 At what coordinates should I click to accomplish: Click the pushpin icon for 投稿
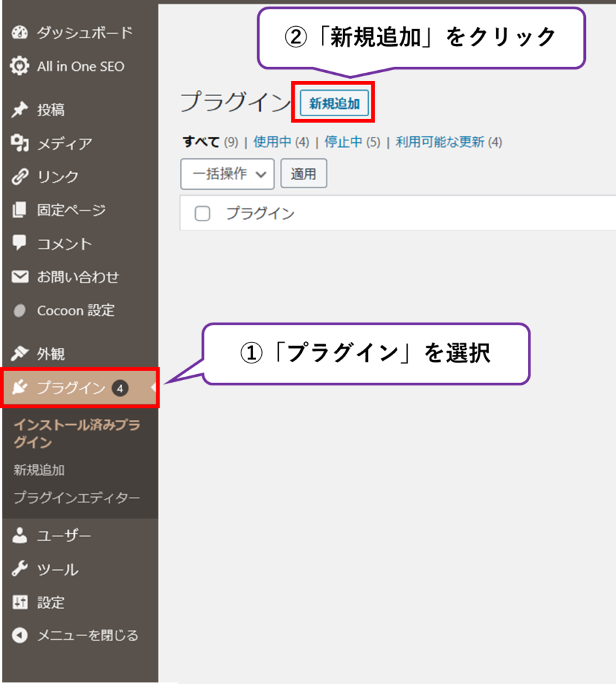pyautogui.click(x=19, y=110)
